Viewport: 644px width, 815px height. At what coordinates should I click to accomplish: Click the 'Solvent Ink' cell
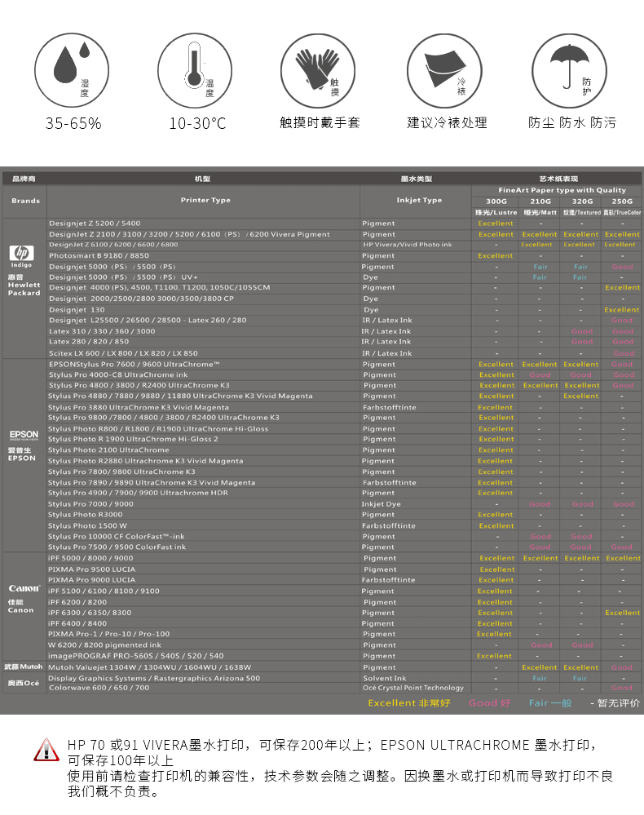tap(384, 678)
